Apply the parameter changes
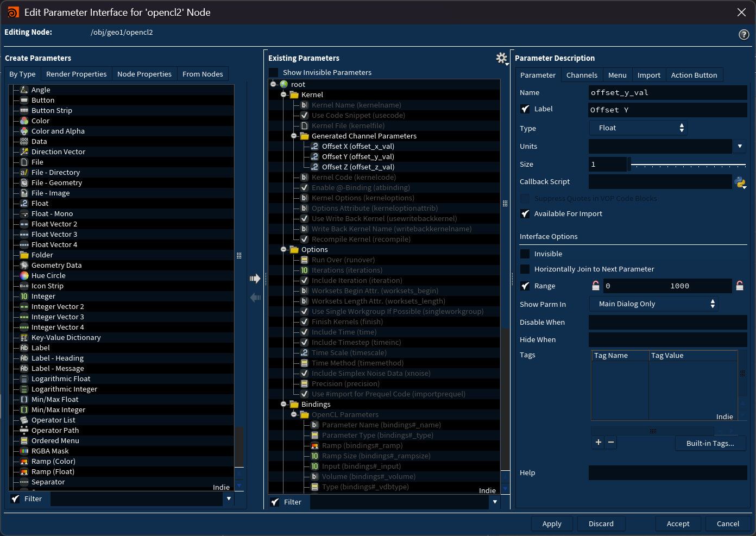Image resolution: width=756 pixels, height=536 pixels. 552,524
